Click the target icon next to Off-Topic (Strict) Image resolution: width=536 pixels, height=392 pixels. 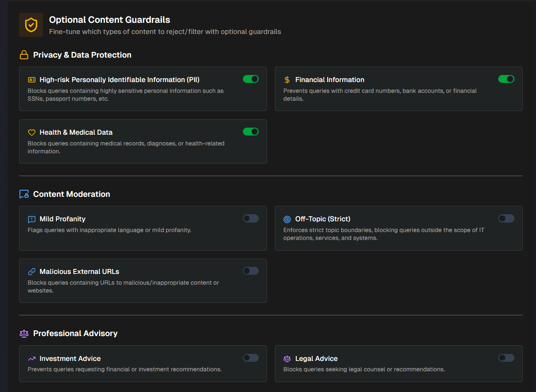pos(287,219)
